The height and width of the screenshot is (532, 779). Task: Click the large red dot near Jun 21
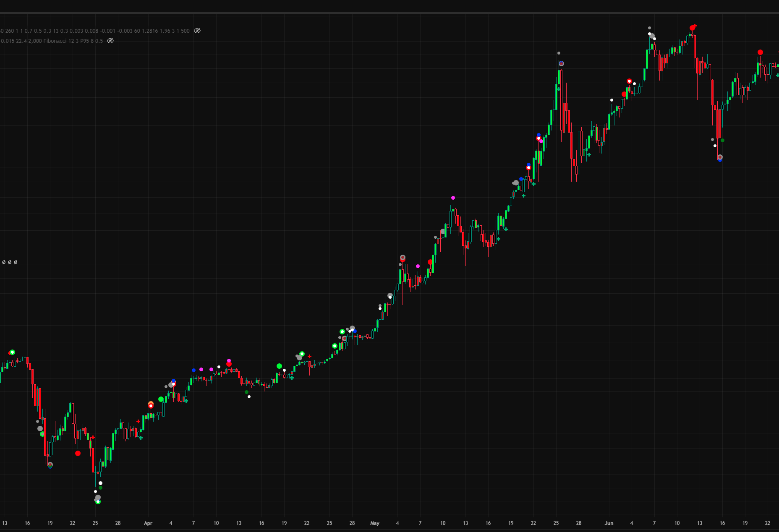click(760, 52)
